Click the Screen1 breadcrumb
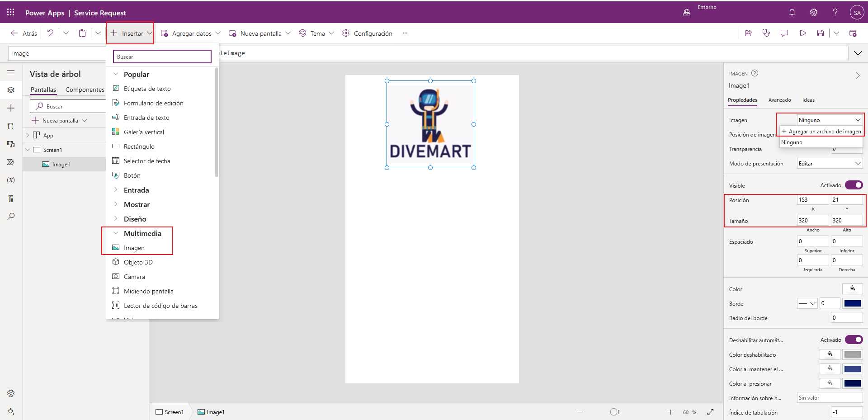Screen dimensions: 868x420 tap(170, 412)
